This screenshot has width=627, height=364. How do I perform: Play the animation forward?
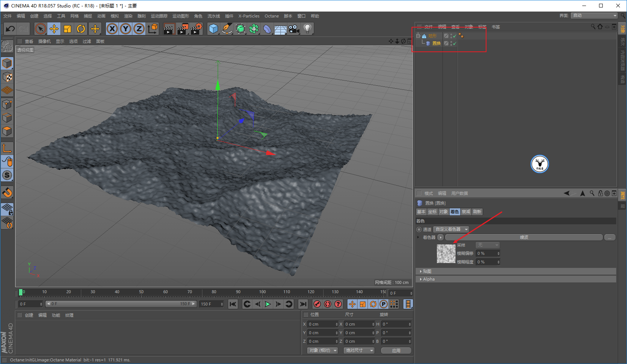pyautogui.click(x=268, y=304)
